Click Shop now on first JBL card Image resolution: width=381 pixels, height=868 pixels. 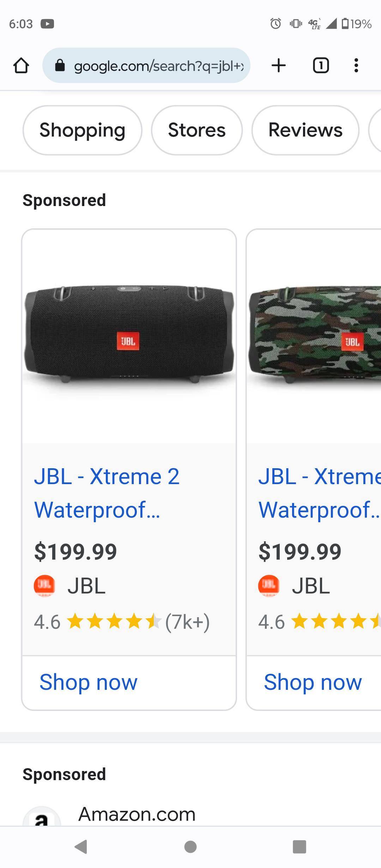[88, 682]
